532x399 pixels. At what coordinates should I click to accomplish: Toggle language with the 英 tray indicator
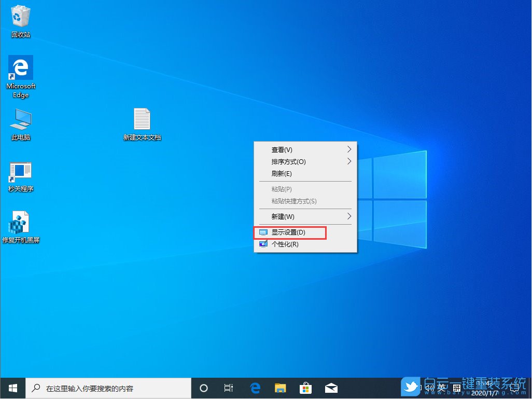click(x=442, y=388)
